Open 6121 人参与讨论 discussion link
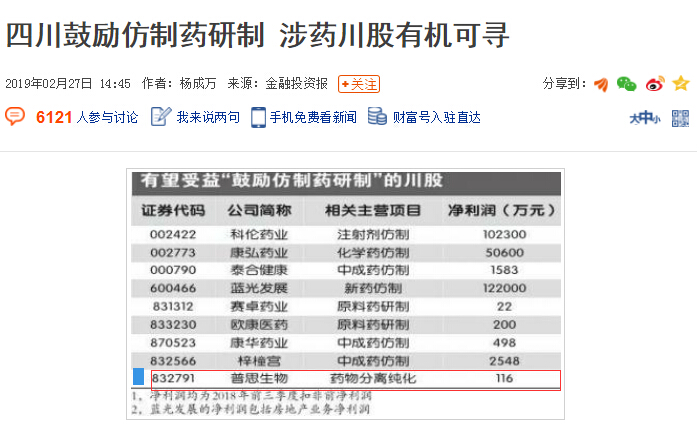This screenshot has width=699, height=435. tap(87, 118)
